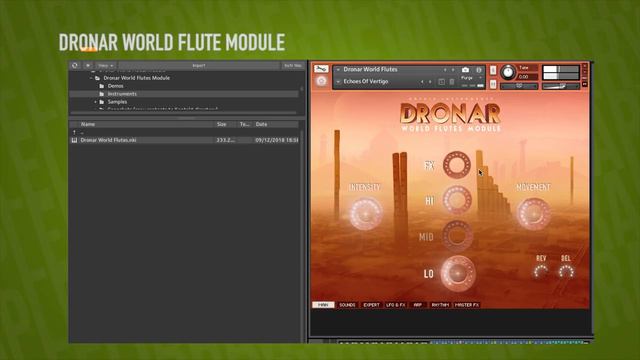This screenshot has height=360, width=640.
Task: Switch to the SOUNDS tab
Action: (x=347, y=305)
